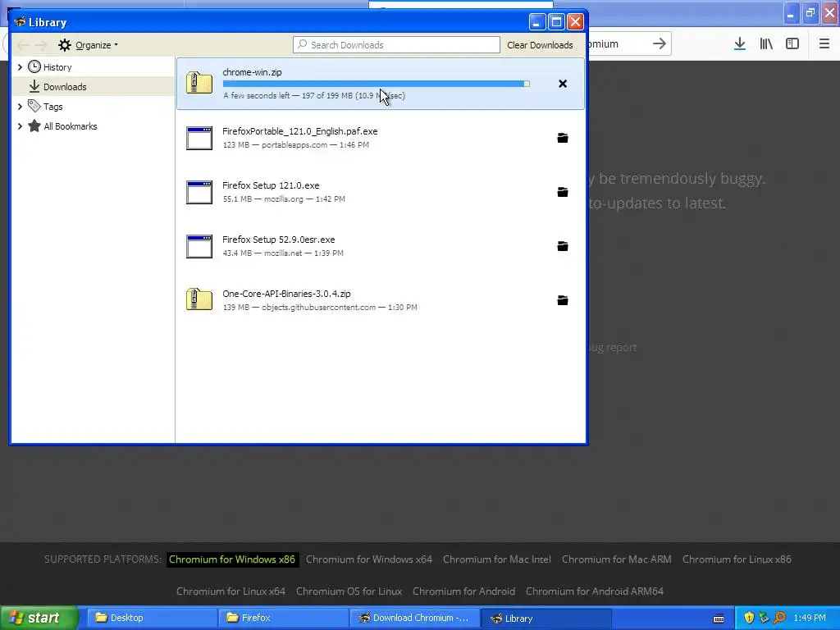Viewport: 840px width, 630px height.
Task: Select Chromium OS for Linux platform
Action: (349, 591)
